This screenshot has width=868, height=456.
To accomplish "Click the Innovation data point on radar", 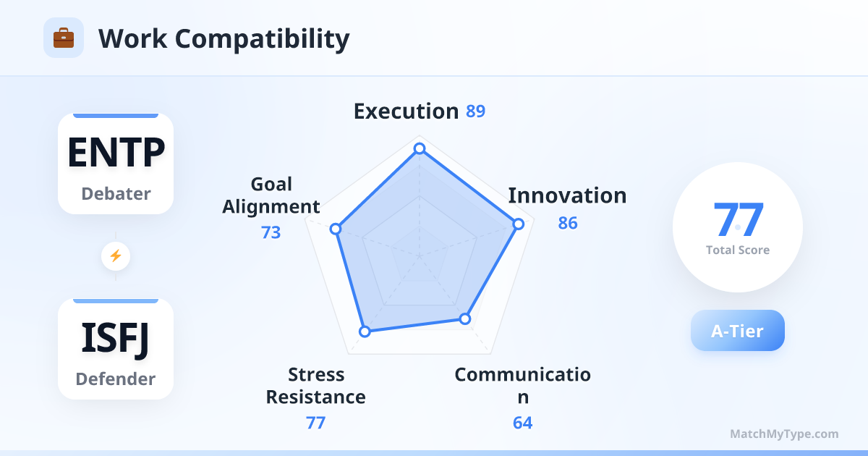I will (518, 224).
